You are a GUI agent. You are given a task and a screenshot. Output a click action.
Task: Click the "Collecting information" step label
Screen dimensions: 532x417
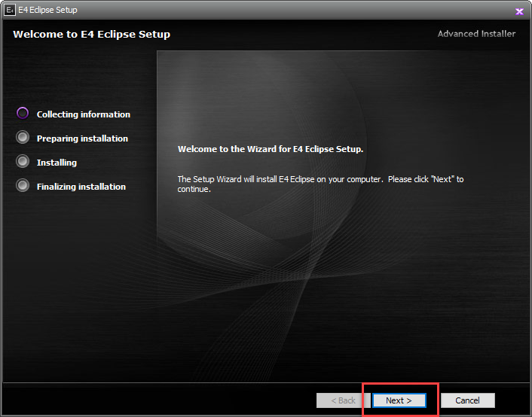click(x=84, y=114)
